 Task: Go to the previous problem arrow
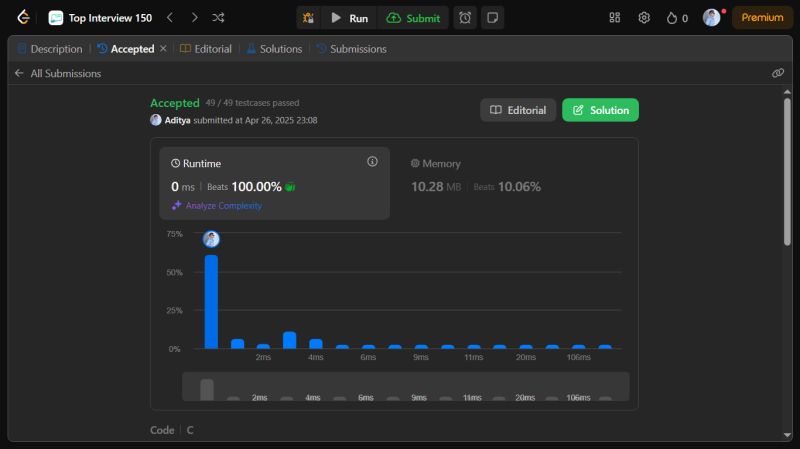[x=170, y=18]
